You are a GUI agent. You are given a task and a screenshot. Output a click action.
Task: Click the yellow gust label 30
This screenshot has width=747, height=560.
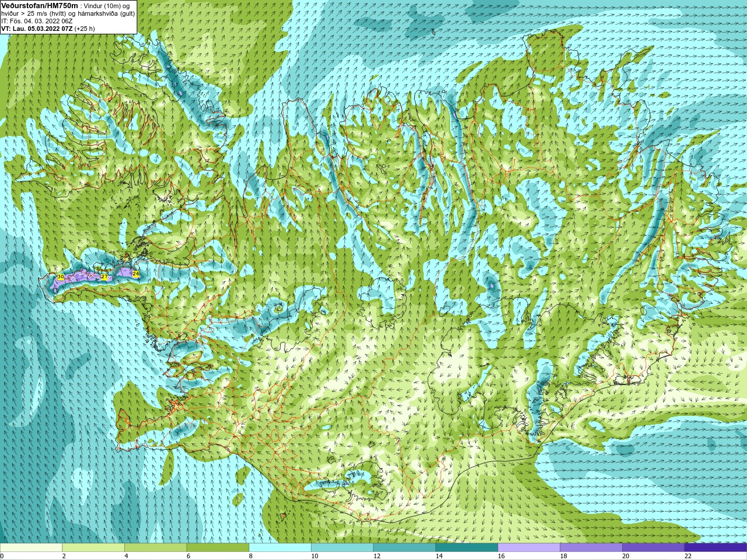(x=60, y=276)
